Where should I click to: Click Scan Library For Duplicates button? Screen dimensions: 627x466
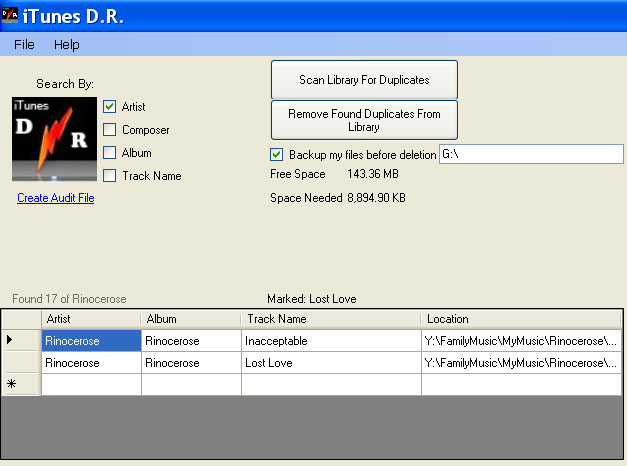coord(364,80)
